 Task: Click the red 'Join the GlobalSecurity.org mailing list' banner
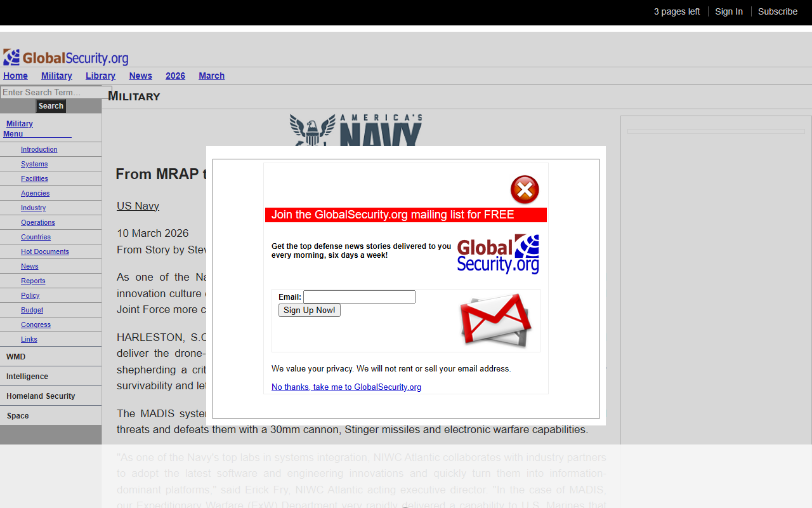pyautogui.click(x=406, y=215)
